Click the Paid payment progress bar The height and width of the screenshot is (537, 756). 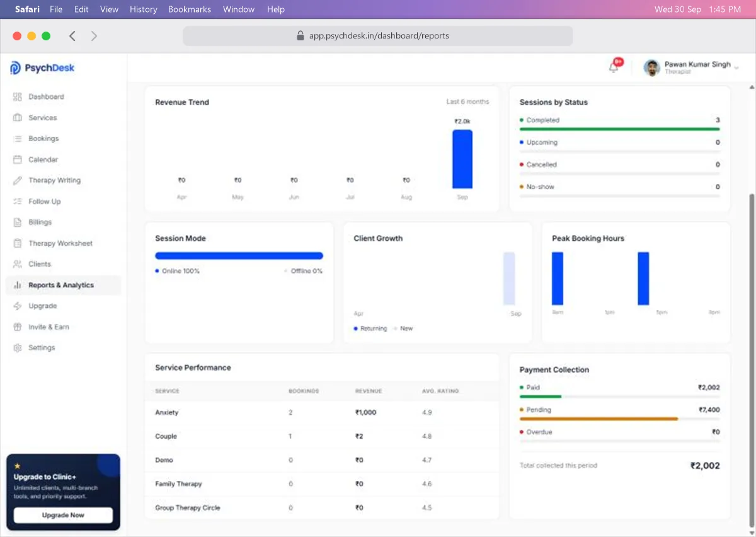point(540,396)
